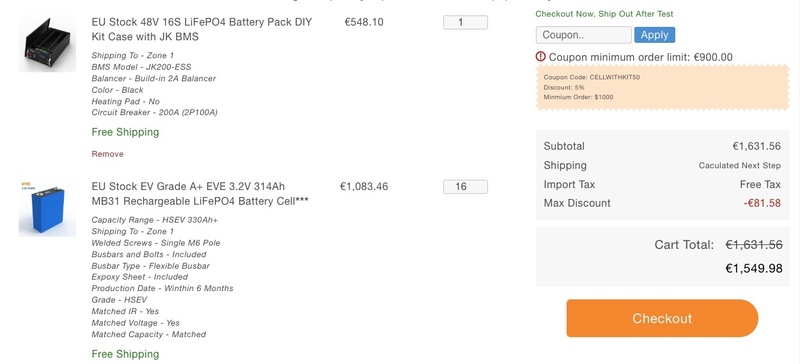Click the final cart total €1,549.98
800x364 pixels.
(x=754, y=268)
